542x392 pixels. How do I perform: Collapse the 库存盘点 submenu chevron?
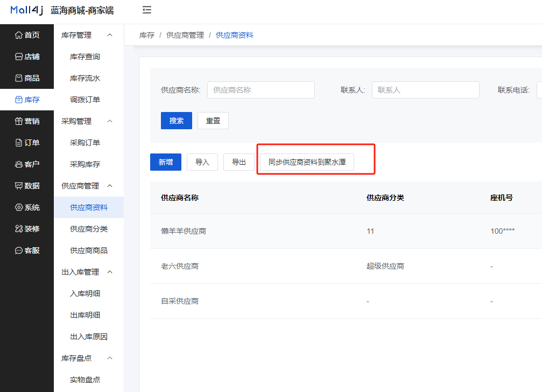110,358
